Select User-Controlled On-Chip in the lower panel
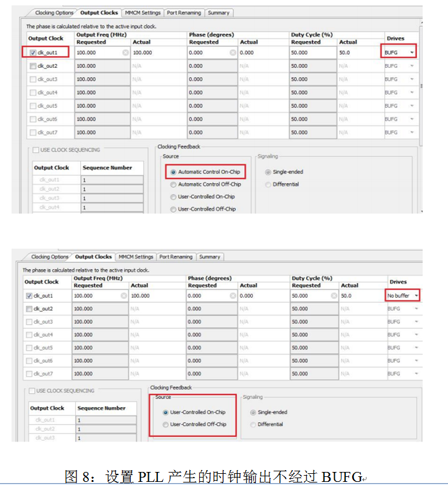 click(166, 412)
